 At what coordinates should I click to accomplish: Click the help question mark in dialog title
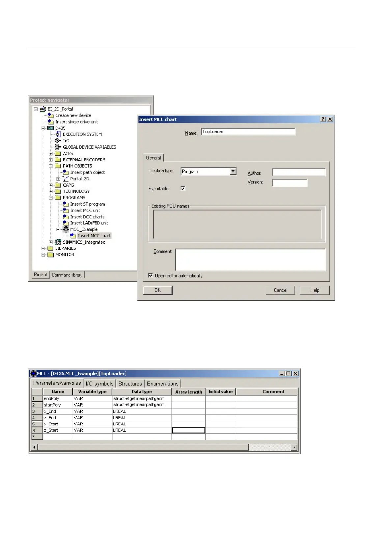click(x=323, y=119)
